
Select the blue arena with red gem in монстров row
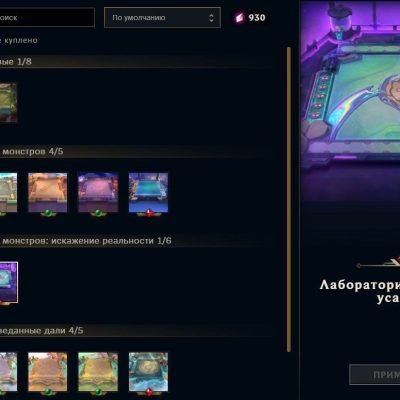(x=148, y=192)
